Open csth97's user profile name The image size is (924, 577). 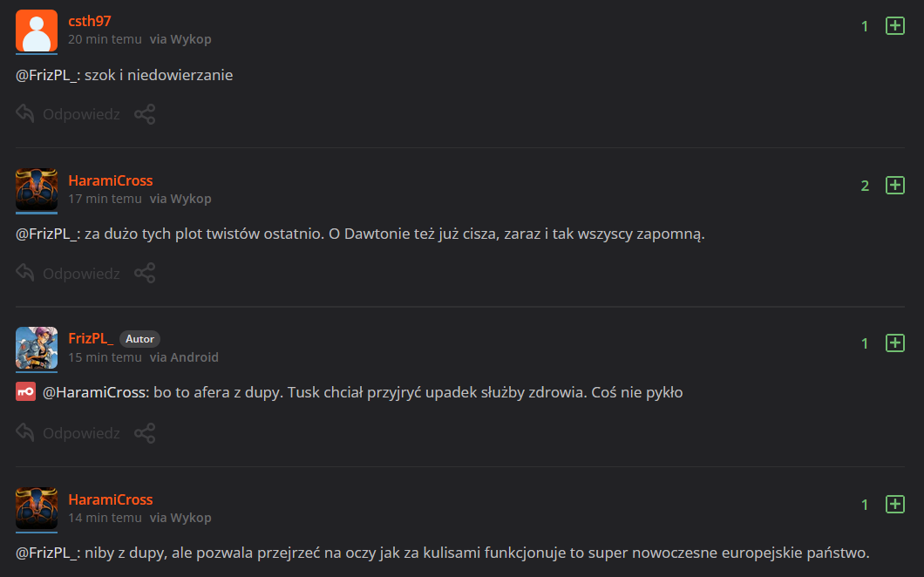pyautogui.click(x=90, y=21)
